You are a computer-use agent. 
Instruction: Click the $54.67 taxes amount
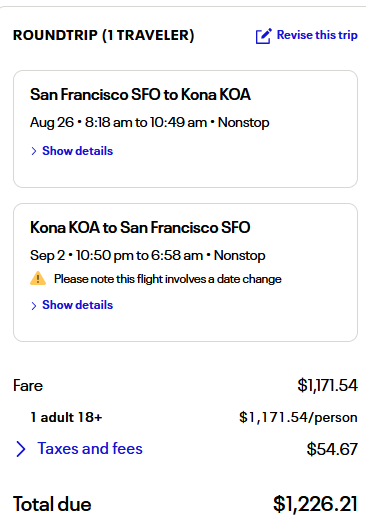click(332, 449)
